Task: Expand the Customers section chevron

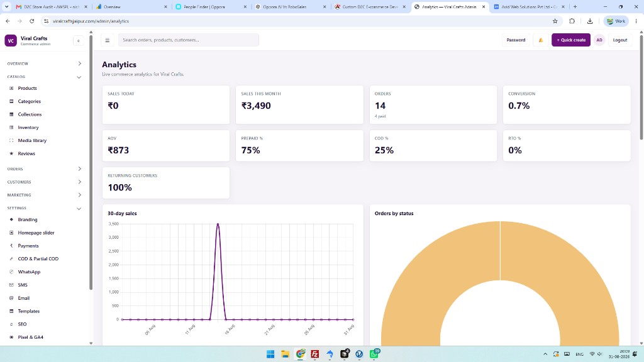Action: pos(80,182)
